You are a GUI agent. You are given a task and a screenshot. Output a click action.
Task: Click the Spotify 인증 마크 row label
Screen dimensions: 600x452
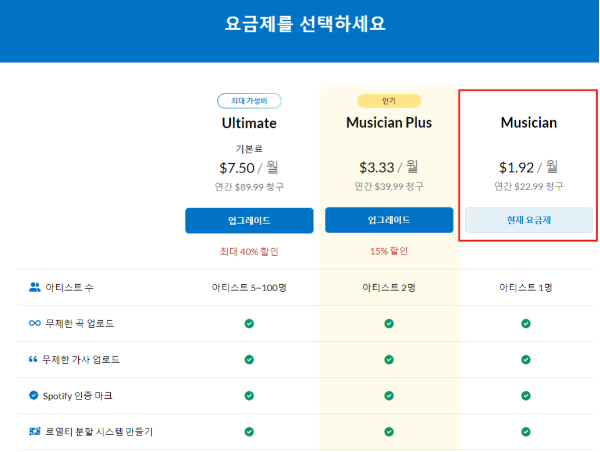coord(78,396)
